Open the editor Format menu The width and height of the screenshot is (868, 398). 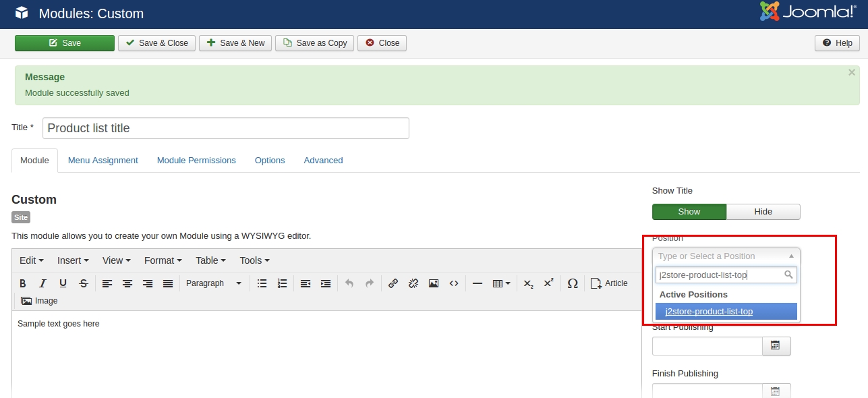click(163, 260)
